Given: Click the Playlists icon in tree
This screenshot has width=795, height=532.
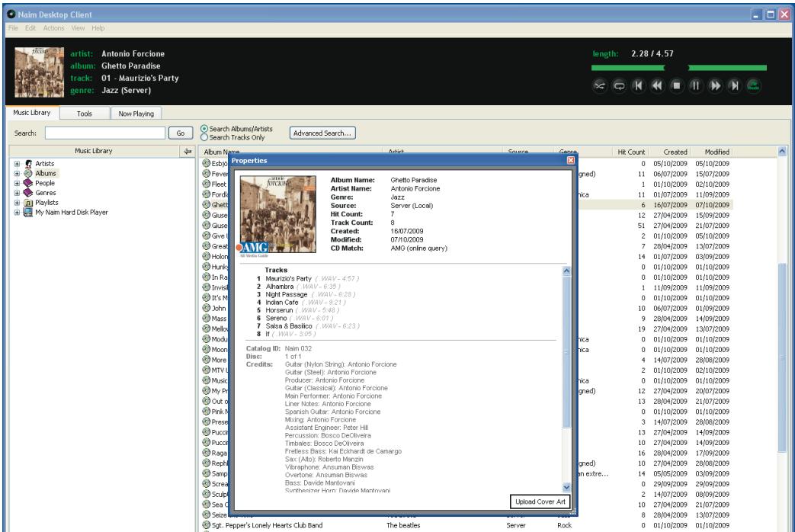Looking at the screenshot, I should coord(28,202).
